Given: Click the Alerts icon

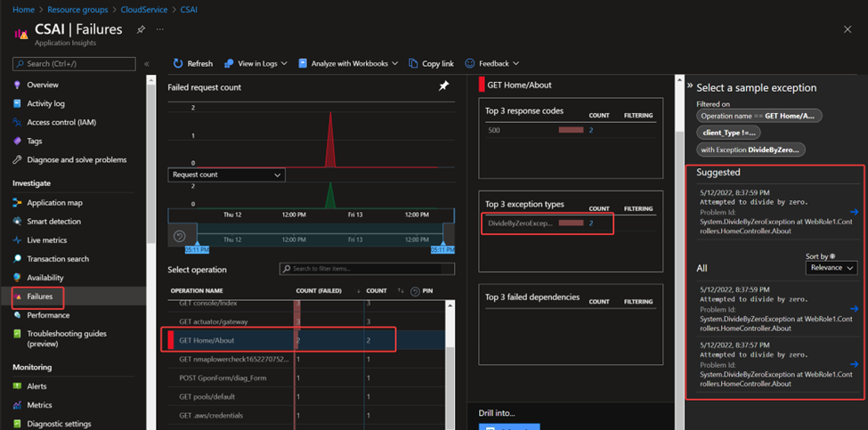Looking at the screenshot, I should pyautogui.click(x=17, y=386).
